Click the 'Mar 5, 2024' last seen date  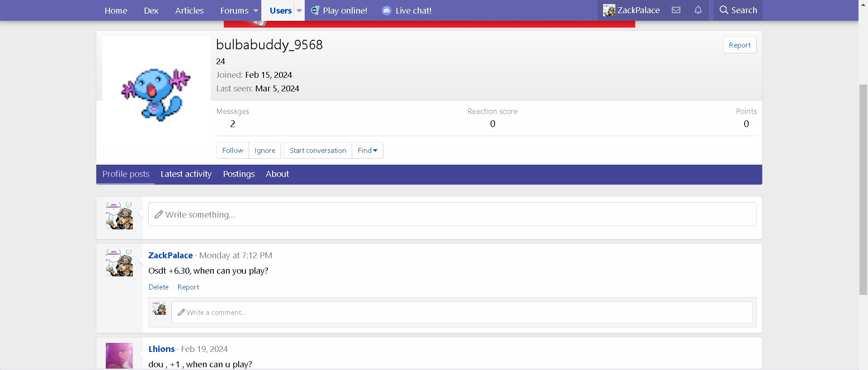(x=277, y=88)
